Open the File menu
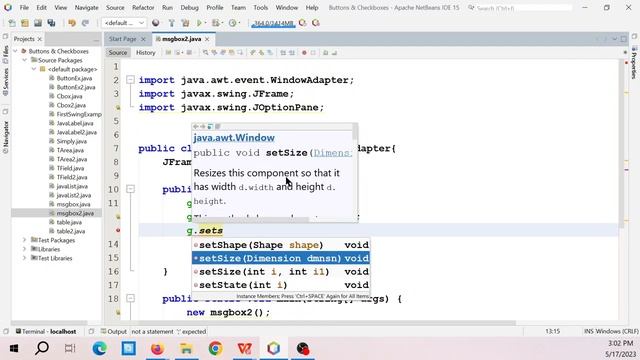640x360 pixels. pyautogui.click(x=24, y=7)
